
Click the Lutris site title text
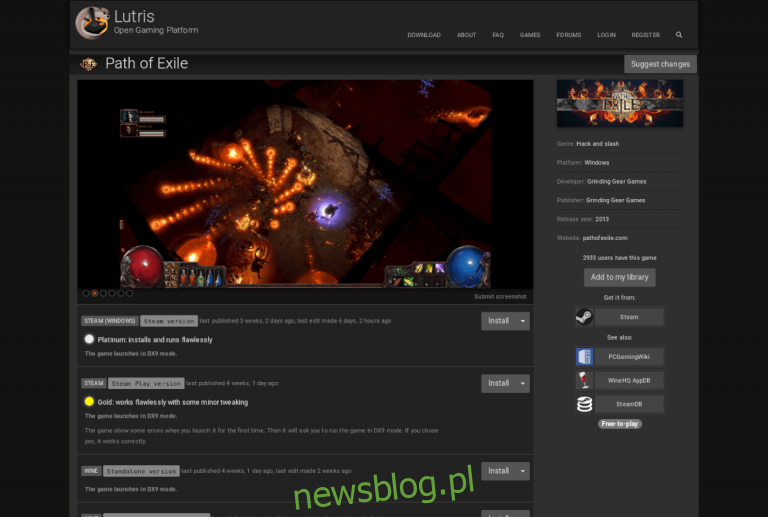pos(134,17)
